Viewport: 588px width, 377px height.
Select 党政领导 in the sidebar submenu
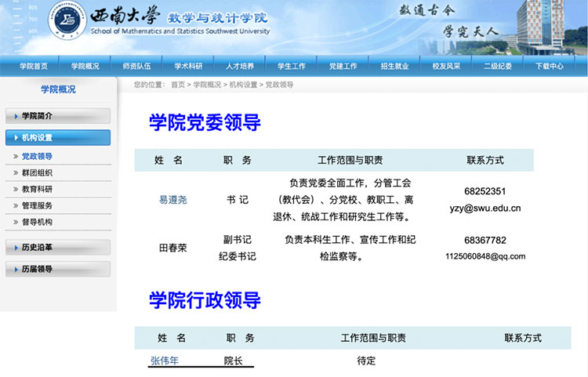click(x=37, y=156)
